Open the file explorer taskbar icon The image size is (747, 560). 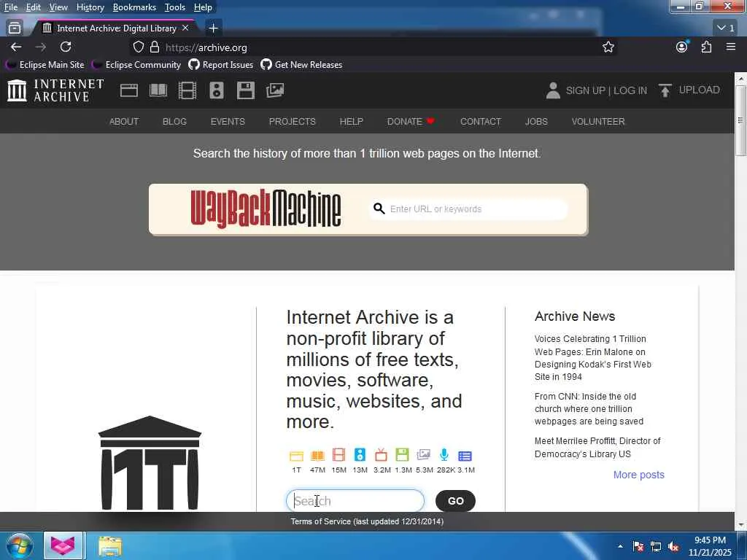(x=110, y=545)
